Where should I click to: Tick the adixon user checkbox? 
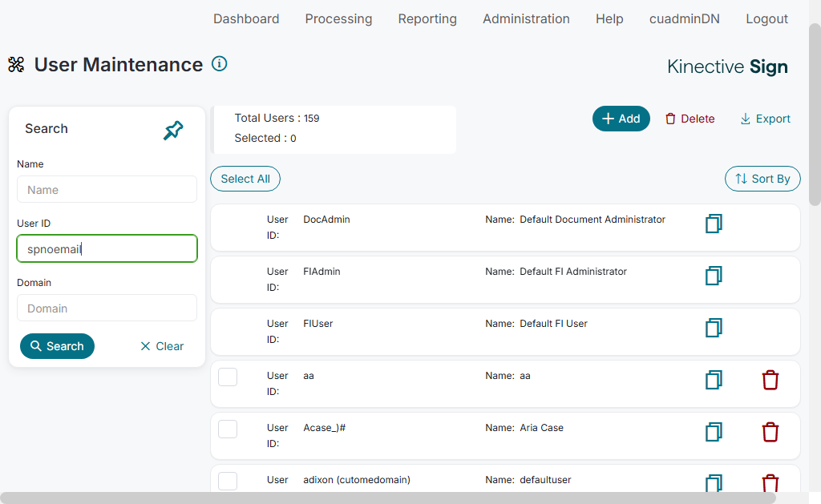point(228,481)
